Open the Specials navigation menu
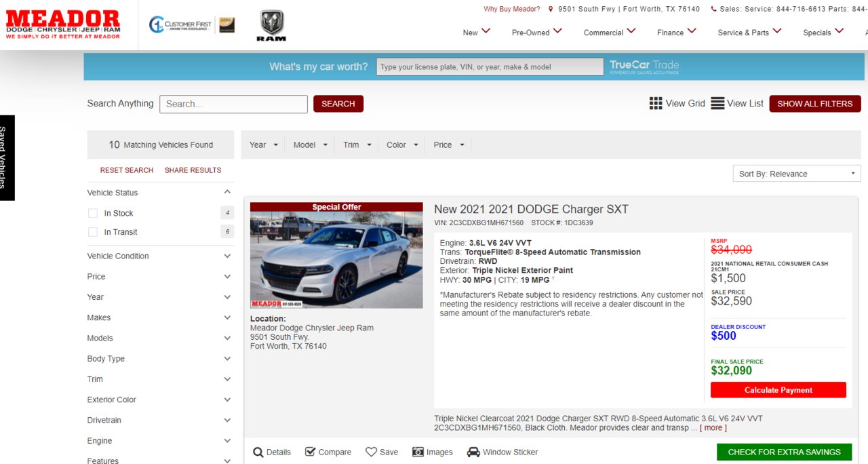The height and width of the screenshot is (464, 868). tap(823, 32)
